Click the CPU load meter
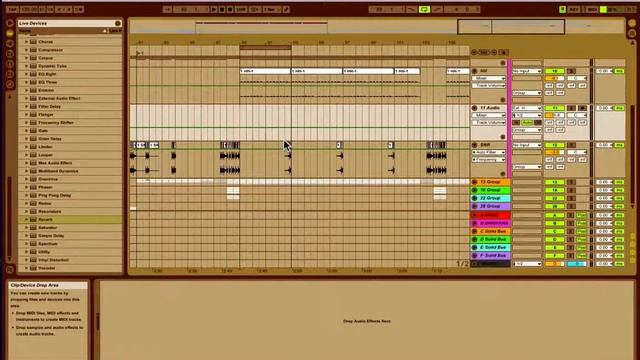640x360 pixels. tap(612, 9)
